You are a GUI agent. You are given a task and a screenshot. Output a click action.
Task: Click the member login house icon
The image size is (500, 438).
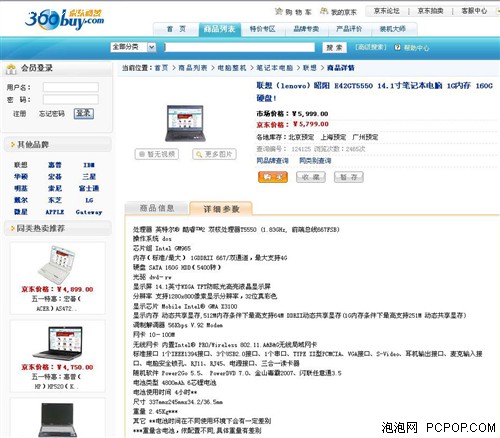click(11, 69)
